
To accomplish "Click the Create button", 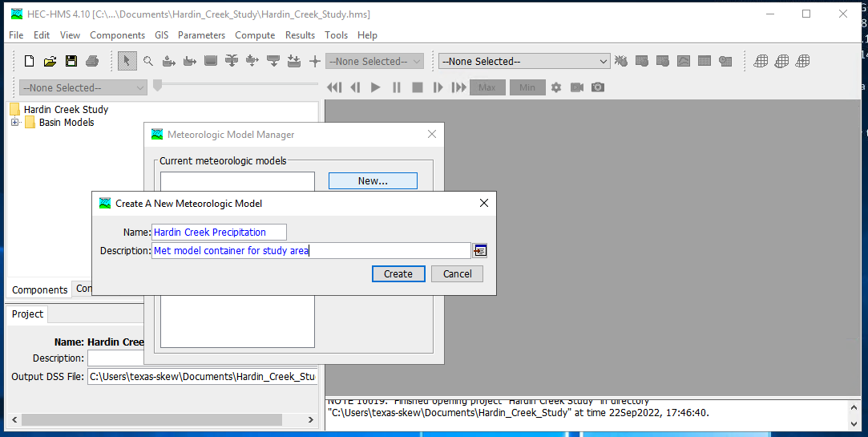I will (x=398, y=273).
